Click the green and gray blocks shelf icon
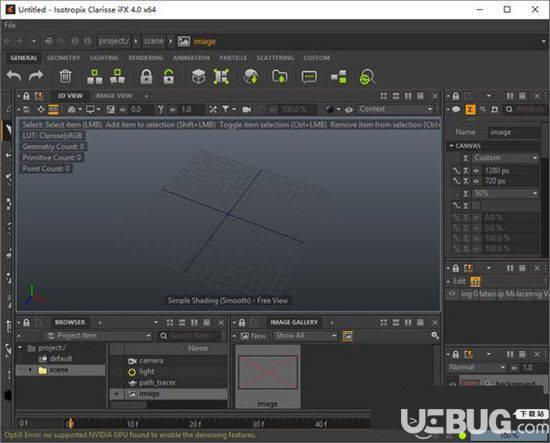Image resolution: width=550 pixels, height=443 pixels. (x=339, y=76)
